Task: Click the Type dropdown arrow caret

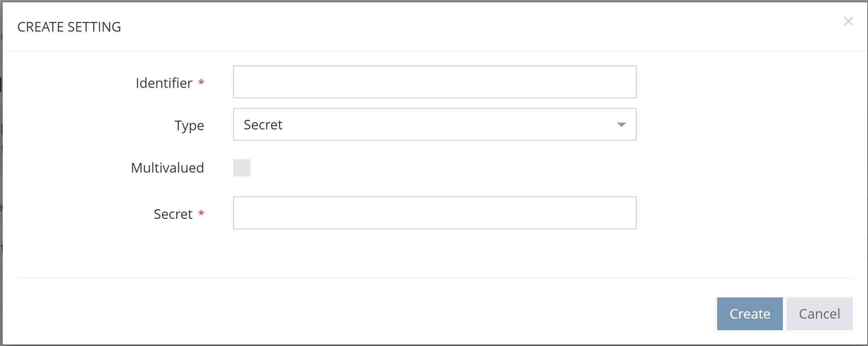Action: (621, 124)
